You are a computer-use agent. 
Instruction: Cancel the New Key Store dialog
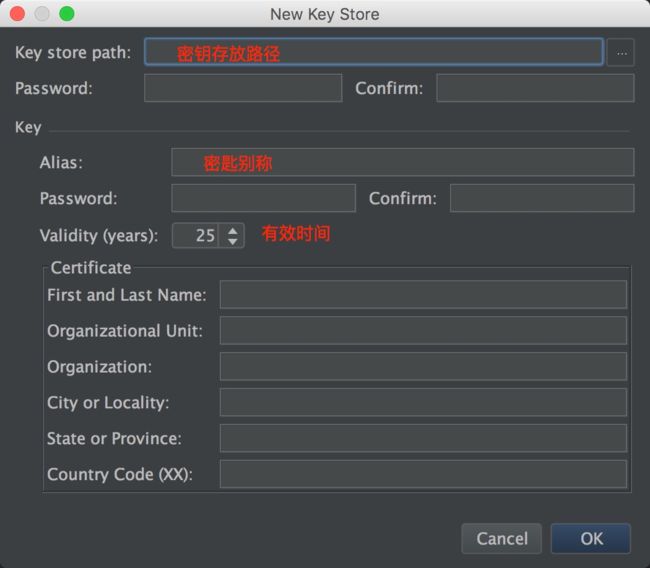click(502, 539)
